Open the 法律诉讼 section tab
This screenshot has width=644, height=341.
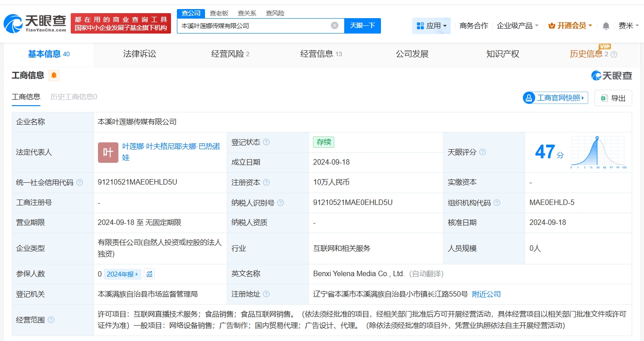139,54
